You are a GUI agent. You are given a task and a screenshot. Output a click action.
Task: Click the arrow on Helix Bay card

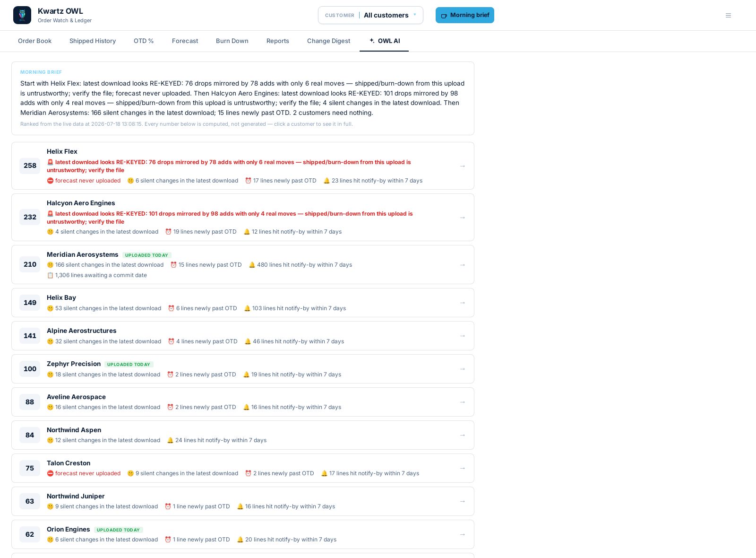point(463,303)
